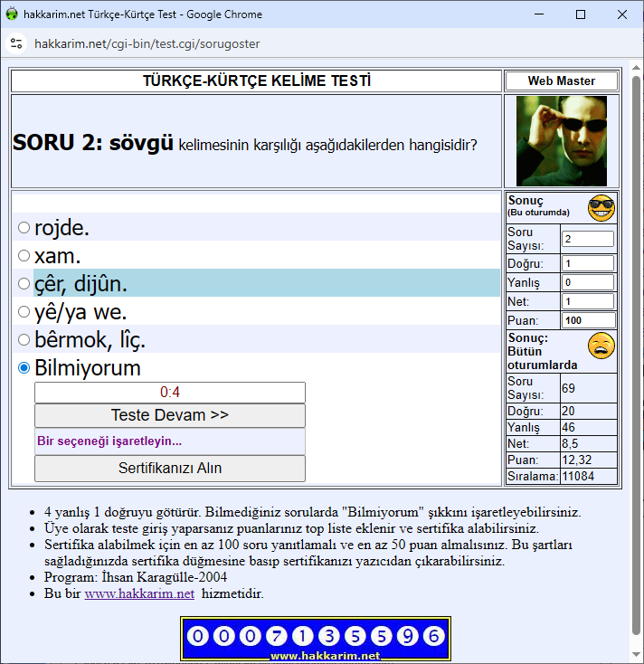This screenshot has height=664, width=644.
Task: Select the "xam." answer option
Action: (x=24, y=256)
